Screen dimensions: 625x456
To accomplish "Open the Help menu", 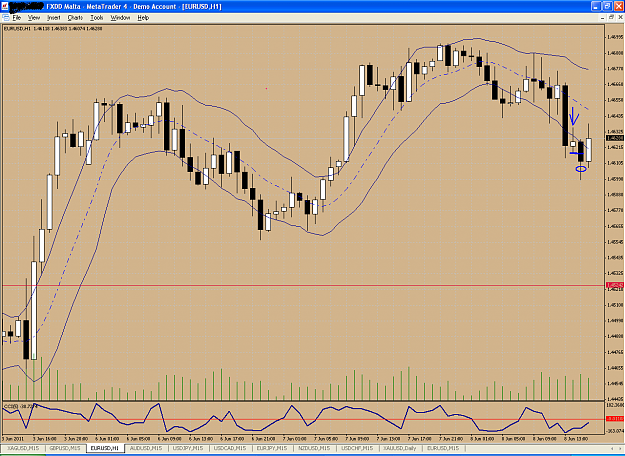I will coord(143,18).
